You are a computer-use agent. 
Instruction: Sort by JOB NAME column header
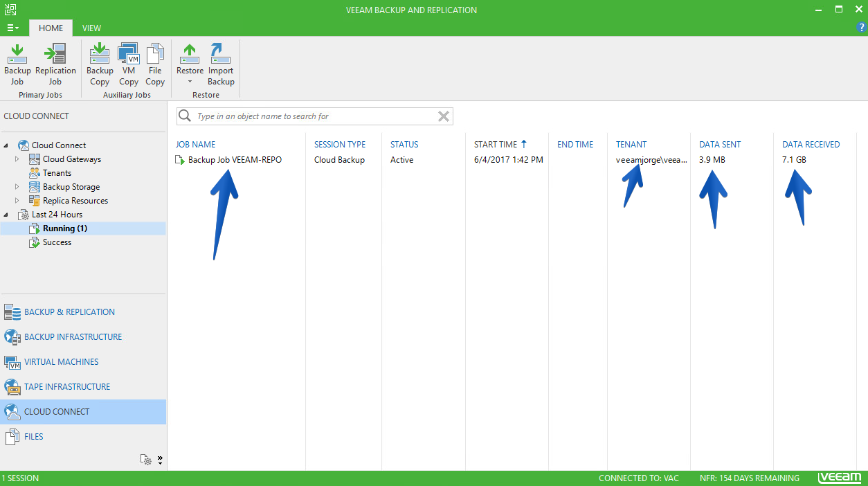coord(195,145)
